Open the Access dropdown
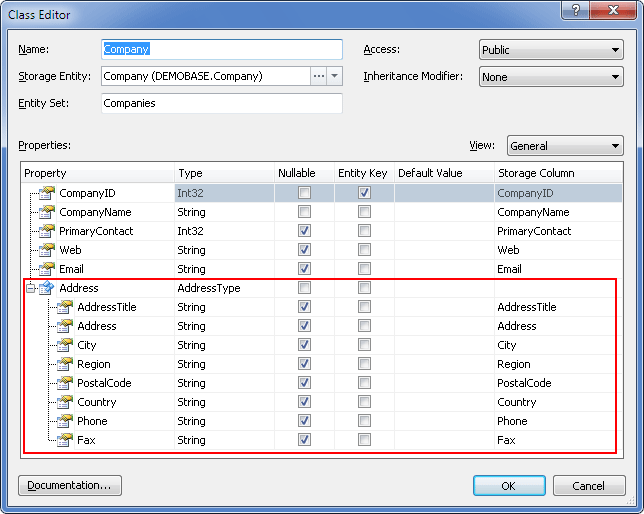 [x=551, y=50]
